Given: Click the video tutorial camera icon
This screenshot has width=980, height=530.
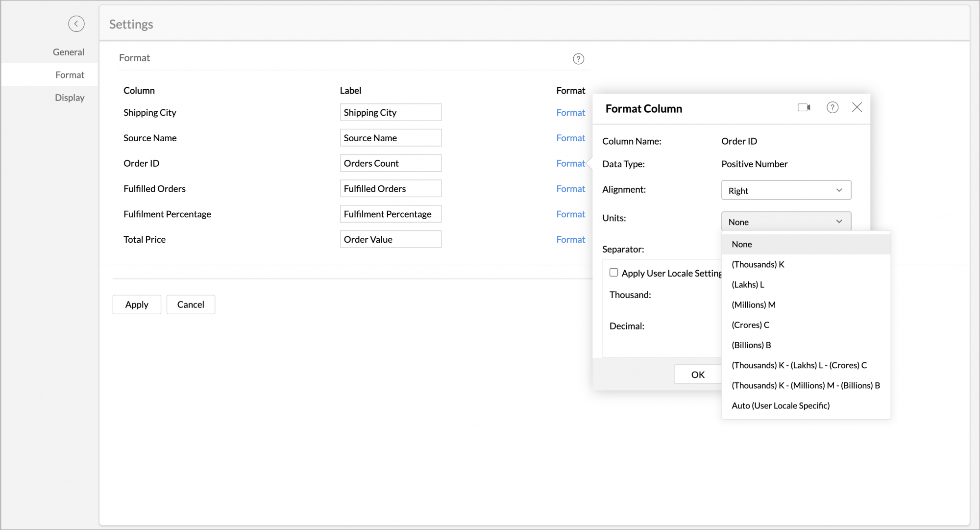Looking at the screenshot, I should coord(804,107).
